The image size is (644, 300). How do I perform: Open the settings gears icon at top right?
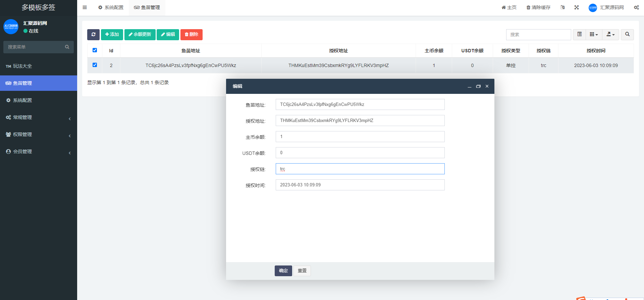pos(636,7)
